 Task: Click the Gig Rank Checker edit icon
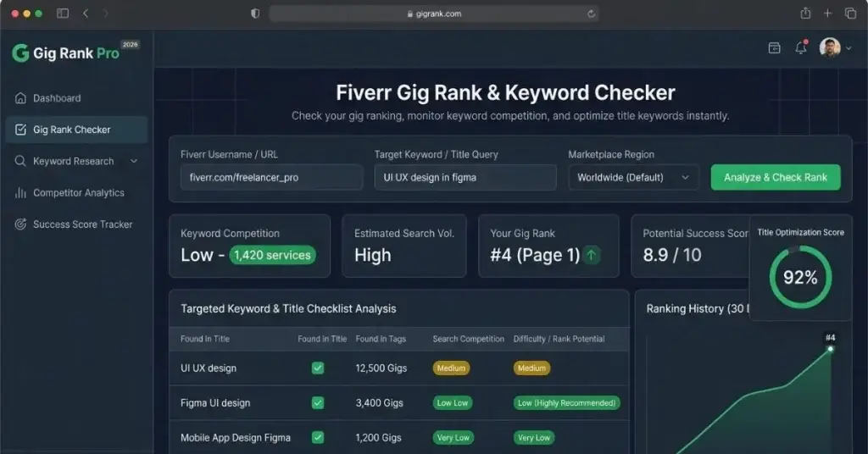point(20,130)
